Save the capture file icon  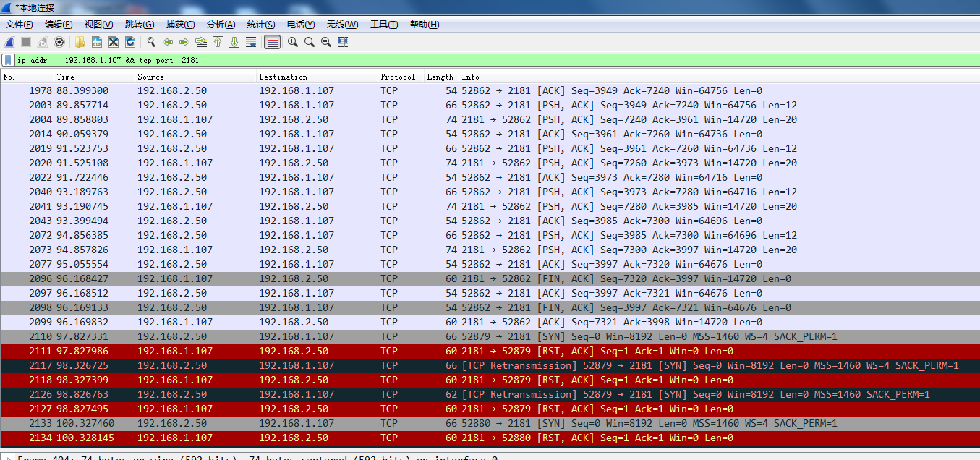(x=97, y=42)
